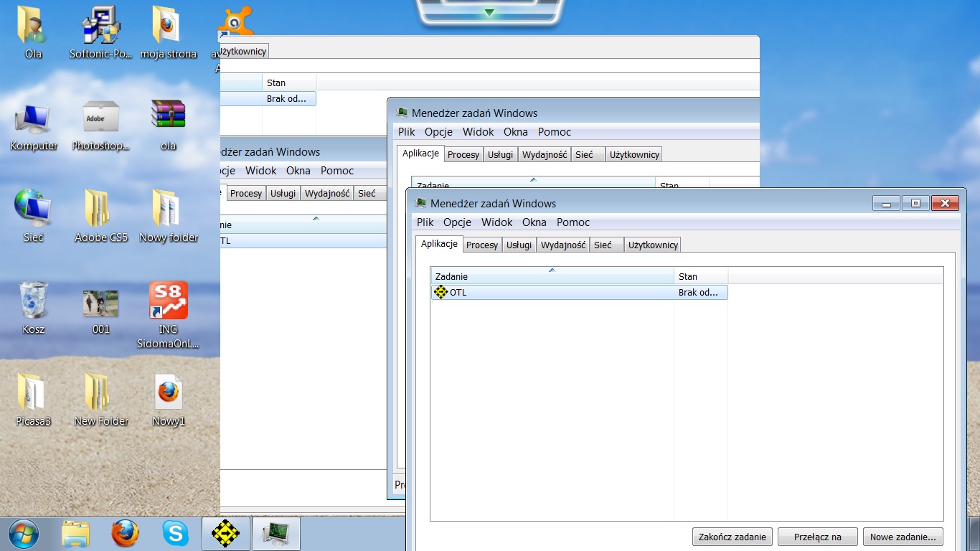Switch to Użytkownicy tab in middle Task Manager
980x551 pixels.
coord(634,154)
